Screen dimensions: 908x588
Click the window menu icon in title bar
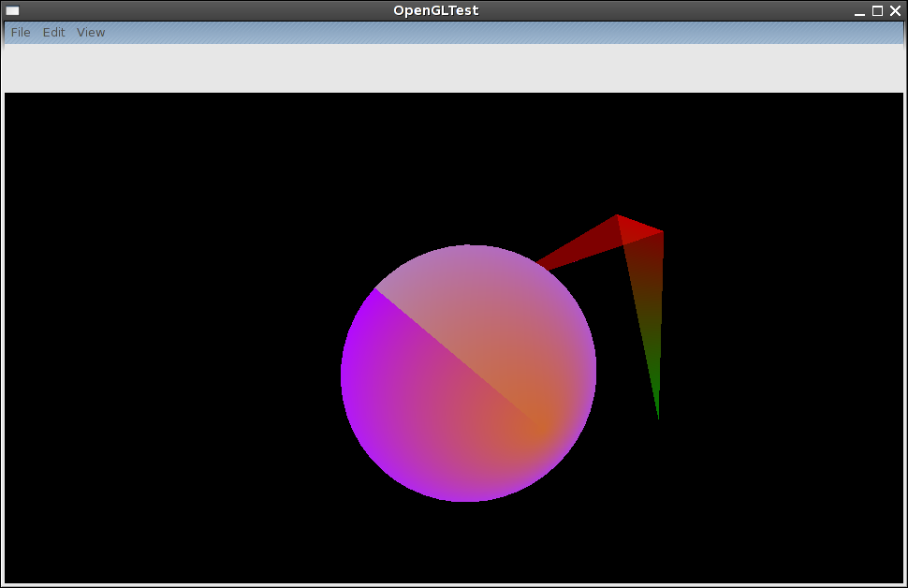13,10
